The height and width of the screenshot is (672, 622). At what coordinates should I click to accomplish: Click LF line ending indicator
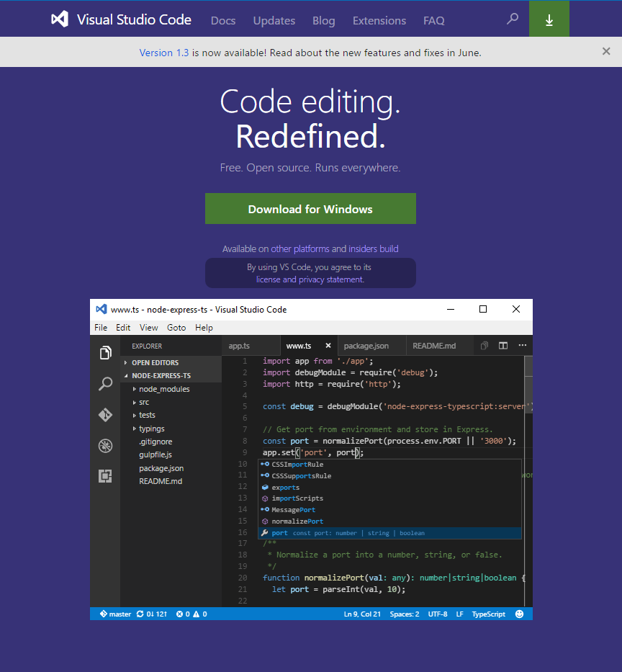point(459,614)
